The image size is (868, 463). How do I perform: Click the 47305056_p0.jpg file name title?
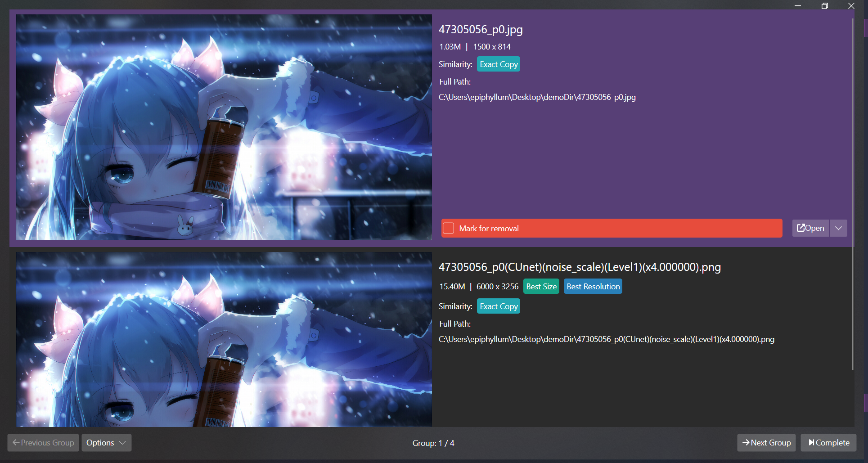[x=481, y=30]
